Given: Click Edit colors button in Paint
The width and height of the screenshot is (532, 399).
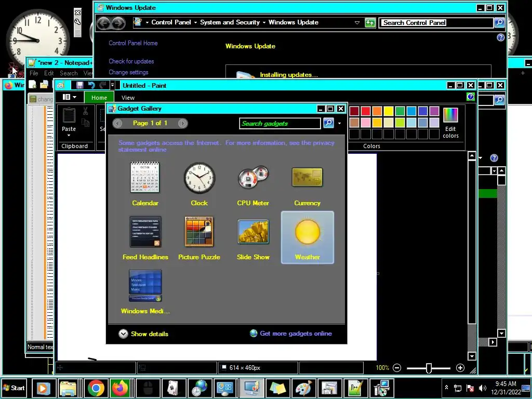Looking at the screenshot, I should pyautogui.click(x=450, y=123).
